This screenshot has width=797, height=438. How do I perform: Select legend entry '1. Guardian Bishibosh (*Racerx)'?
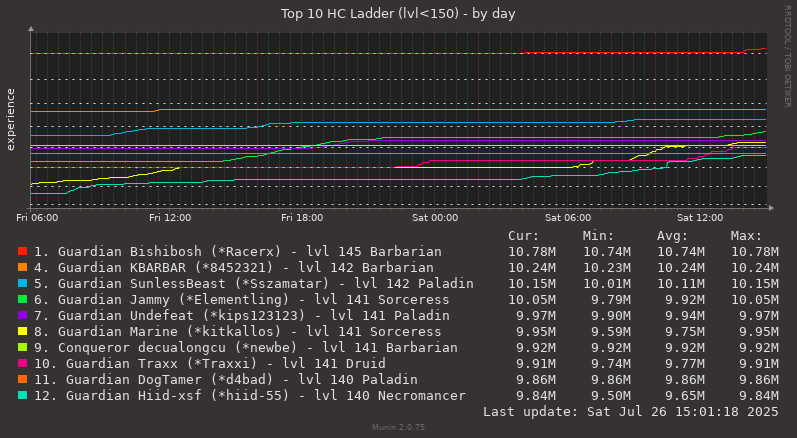(x=158, y=252)
